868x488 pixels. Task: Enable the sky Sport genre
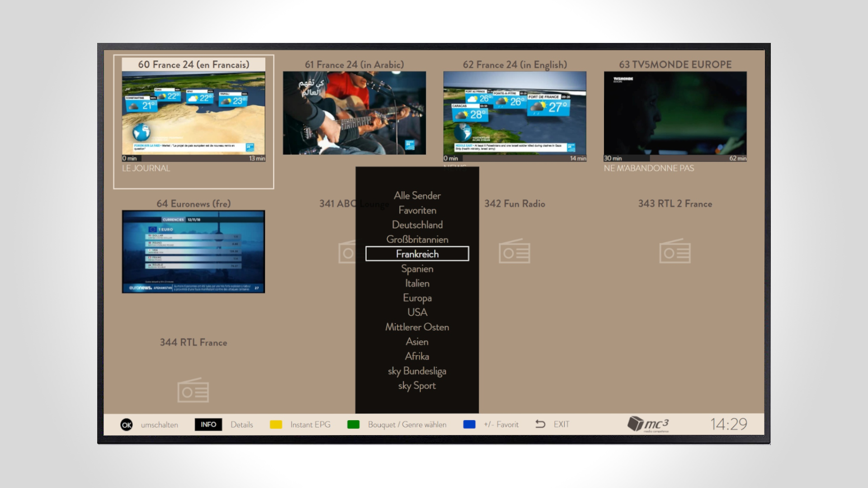(417, 385)
